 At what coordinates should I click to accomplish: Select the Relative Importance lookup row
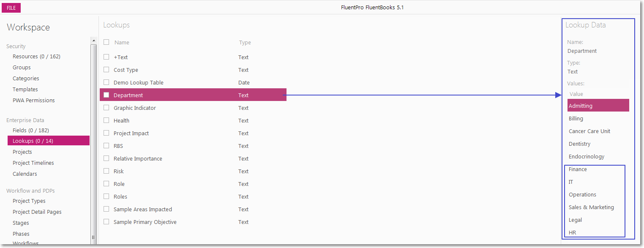point(193,158)
